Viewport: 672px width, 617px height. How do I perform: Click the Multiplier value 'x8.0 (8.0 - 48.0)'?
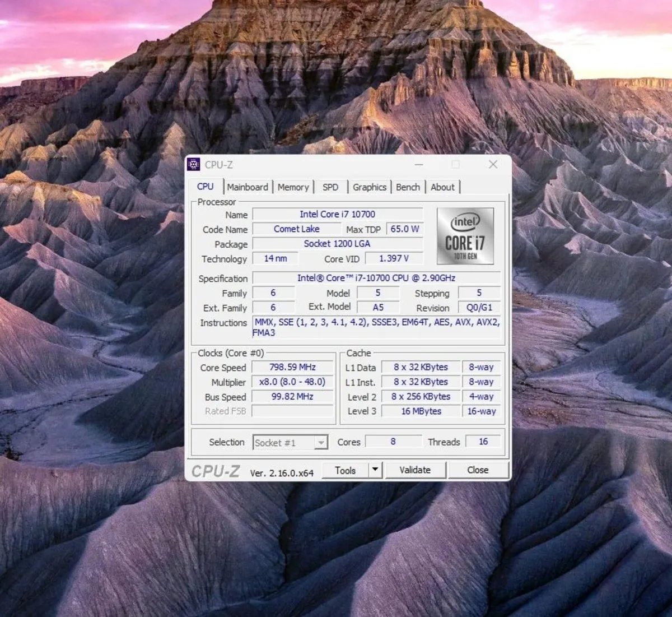tap(293, 382)
